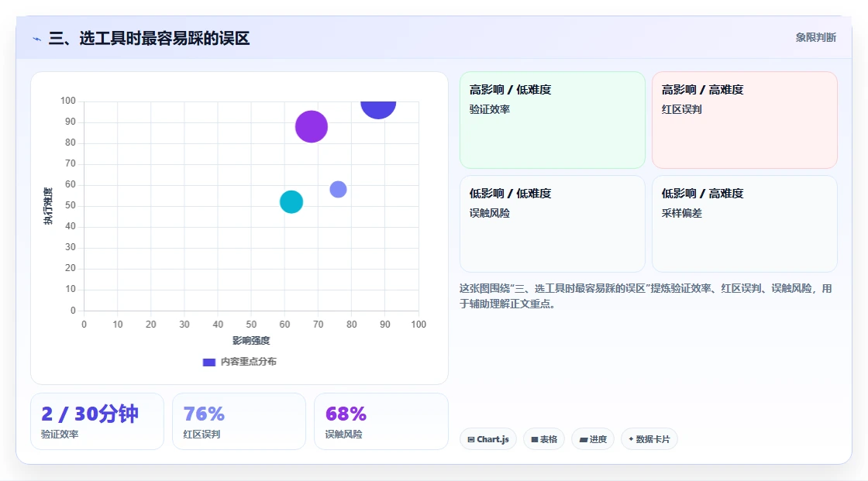Click the small light blue bubble
The width and height of the screenshot is (868, 481).
pyautogui.click(x=338, y=189)
